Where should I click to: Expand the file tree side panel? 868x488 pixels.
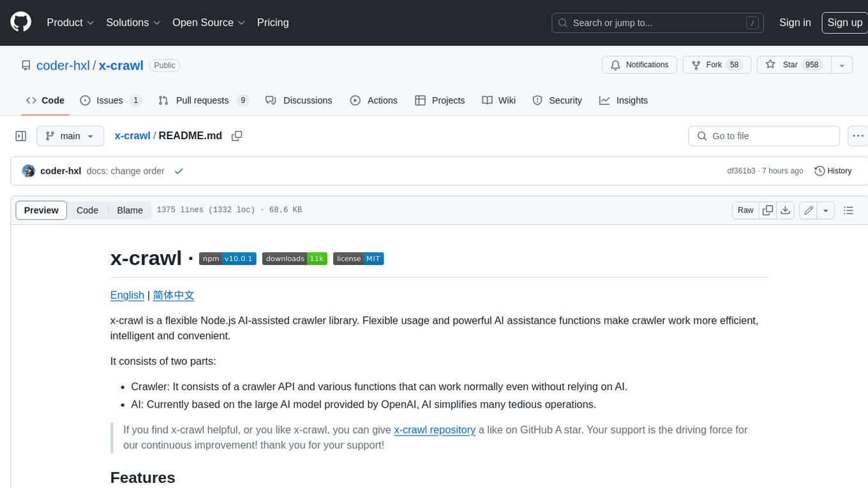coord(21,136)
